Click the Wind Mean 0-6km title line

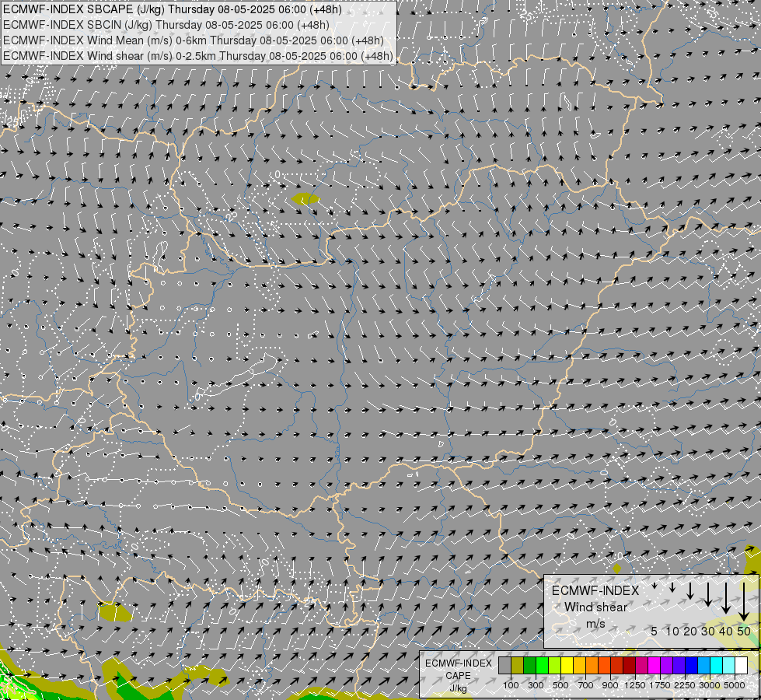[x=193, y=40]
